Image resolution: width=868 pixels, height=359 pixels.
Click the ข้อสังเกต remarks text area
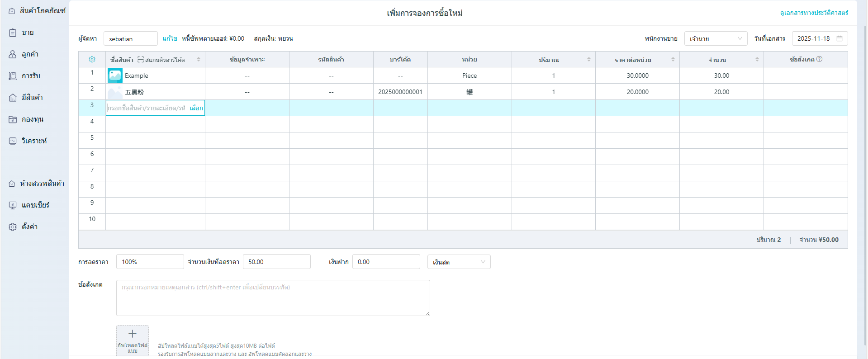pos(273,298)
